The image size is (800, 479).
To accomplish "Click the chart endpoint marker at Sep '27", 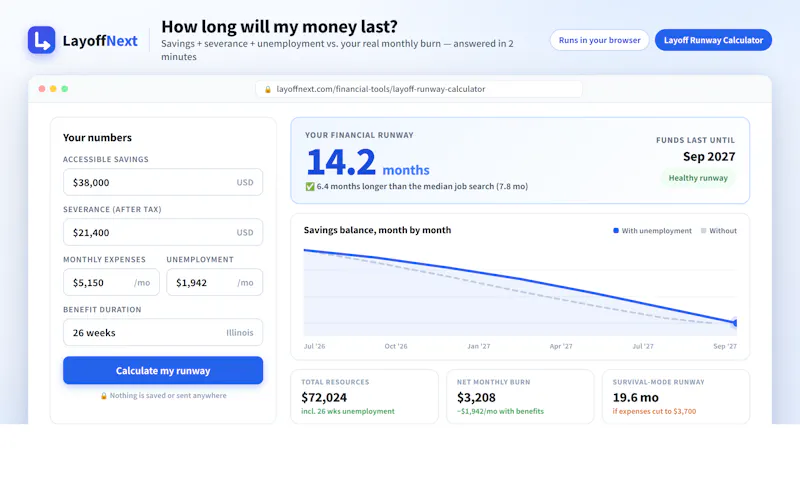I will pyautogui.click(x=735, y=322).
